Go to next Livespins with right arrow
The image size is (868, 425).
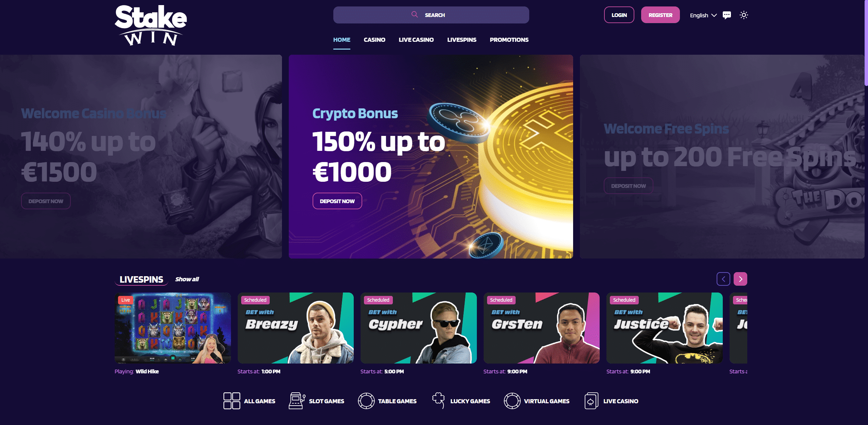click(740, 279)
